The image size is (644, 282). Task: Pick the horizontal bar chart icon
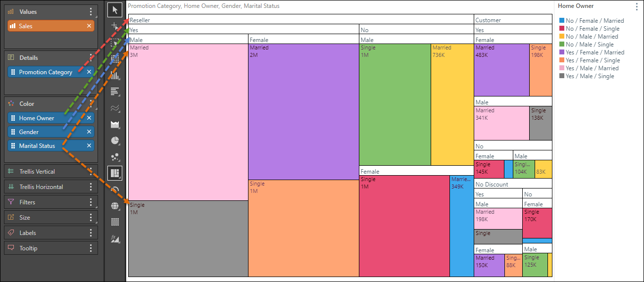tap(115, 92)
